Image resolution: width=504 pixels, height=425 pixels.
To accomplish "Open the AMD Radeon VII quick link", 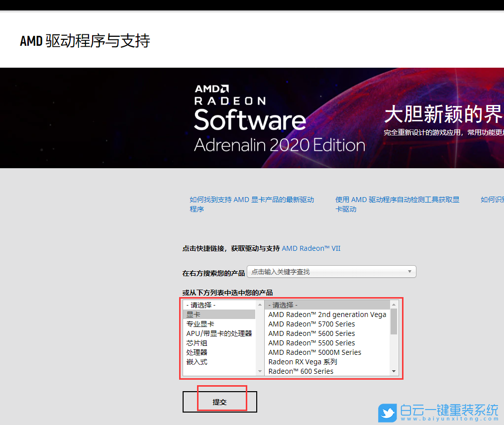I will point(311,248).
